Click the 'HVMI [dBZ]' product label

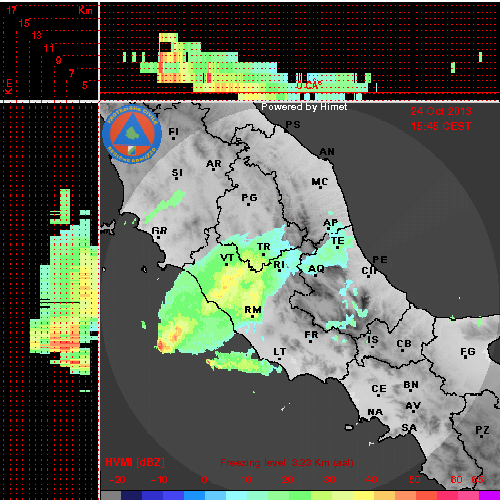coord(135,462)
